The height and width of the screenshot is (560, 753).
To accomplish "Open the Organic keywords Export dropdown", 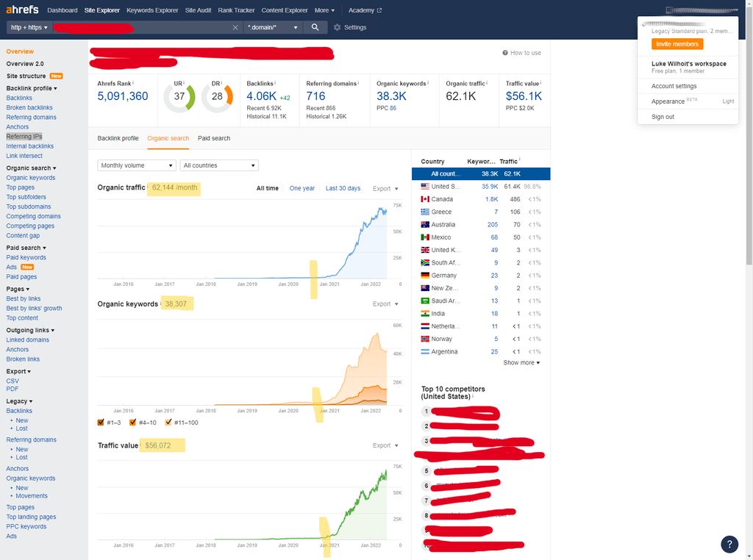I will (x=385, y=304).
